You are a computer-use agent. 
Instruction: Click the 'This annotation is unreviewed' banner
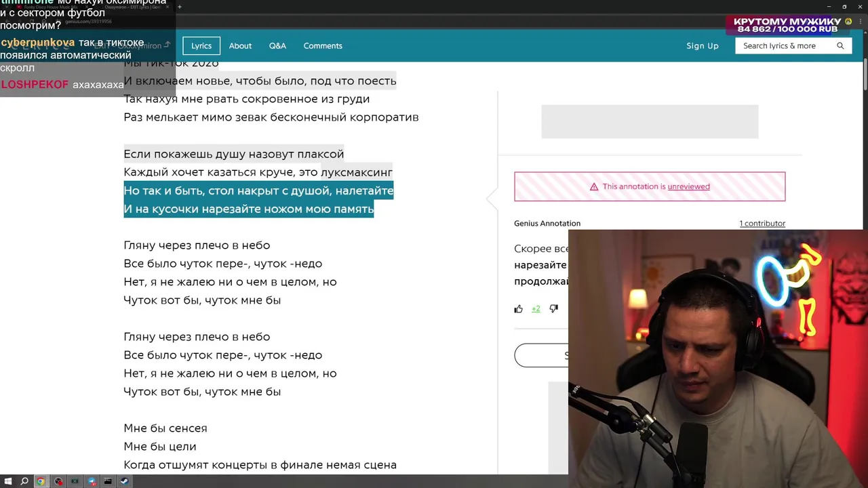click(650, 186)
